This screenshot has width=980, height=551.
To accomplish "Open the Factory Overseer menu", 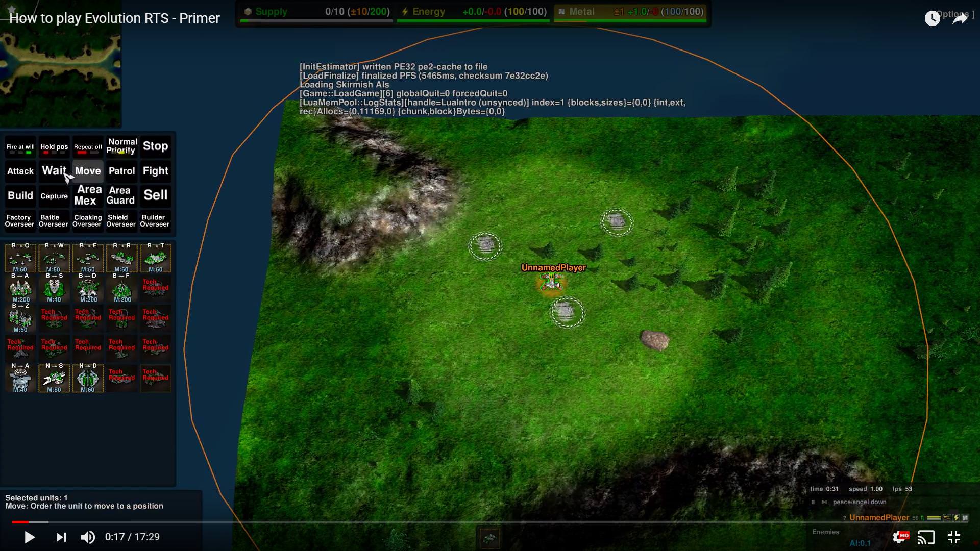I will pos(20,220).
